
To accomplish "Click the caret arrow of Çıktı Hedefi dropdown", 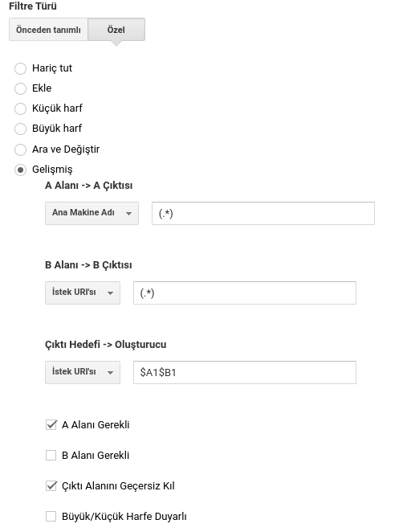I will point(110,373).
